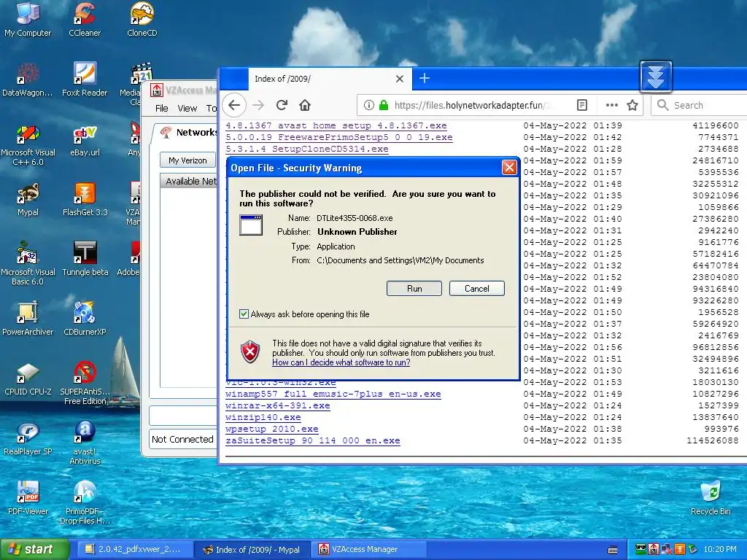Open CPUID CPU-Z desktop icon
Viewport: 747px width, 560px height.
(28, 379)
